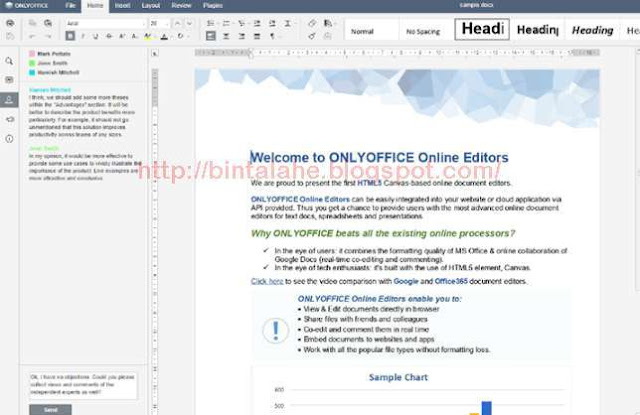Image resolution: width=640 pixels, height=415 pixels.
Task: Click the 'Sample Chart' chart title
Action: coord(398,377)
